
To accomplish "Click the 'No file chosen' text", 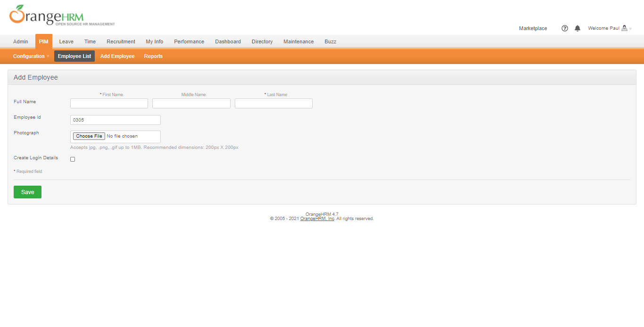I will coord(123,136).
